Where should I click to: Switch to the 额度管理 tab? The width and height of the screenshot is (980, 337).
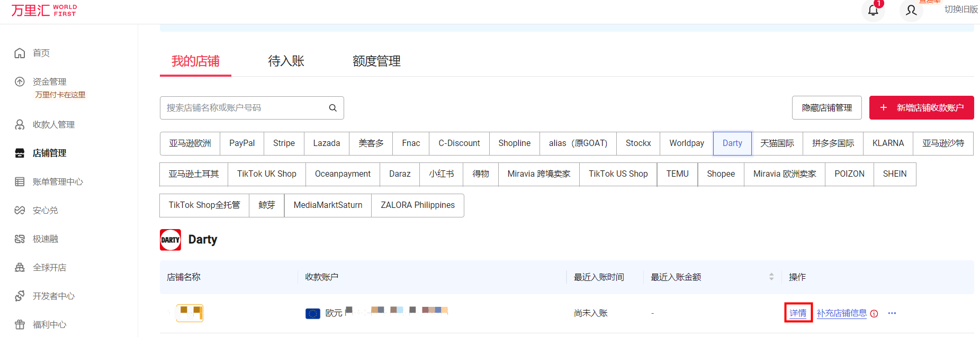(376, 61)
